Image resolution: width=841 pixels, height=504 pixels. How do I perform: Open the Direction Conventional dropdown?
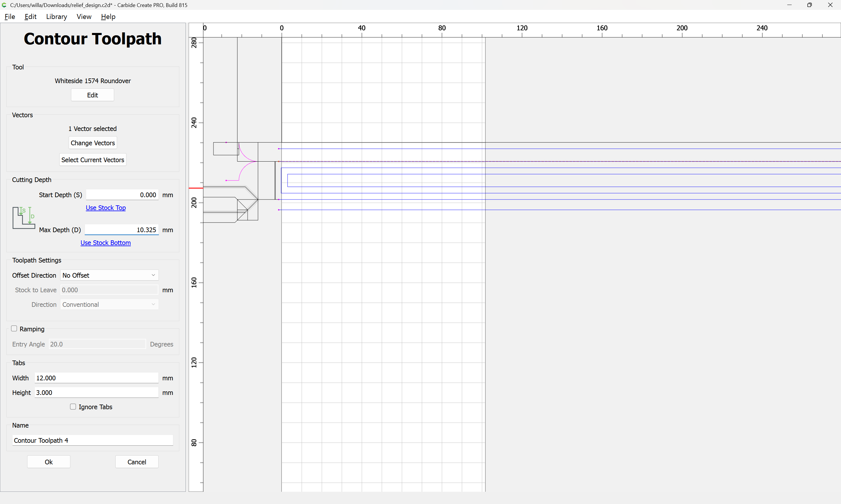tap(110, 304)
